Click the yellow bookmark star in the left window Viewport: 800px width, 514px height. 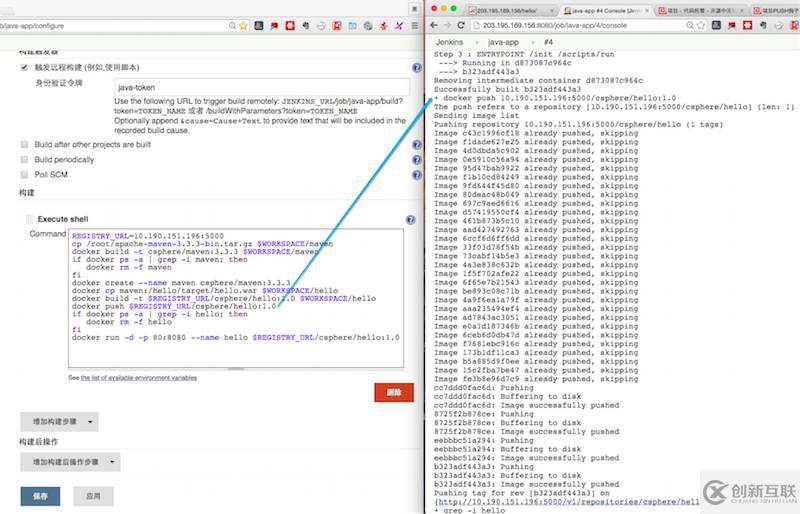coord(243,26)
